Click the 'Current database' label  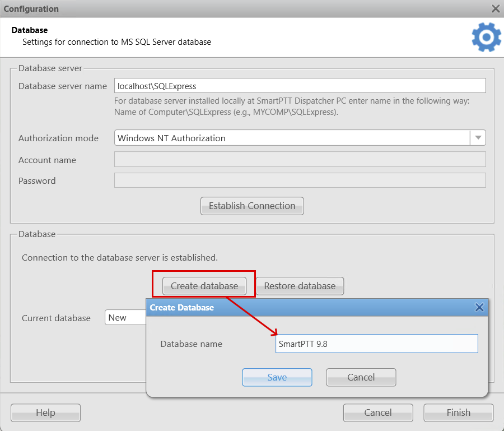[x=56, y=318]
